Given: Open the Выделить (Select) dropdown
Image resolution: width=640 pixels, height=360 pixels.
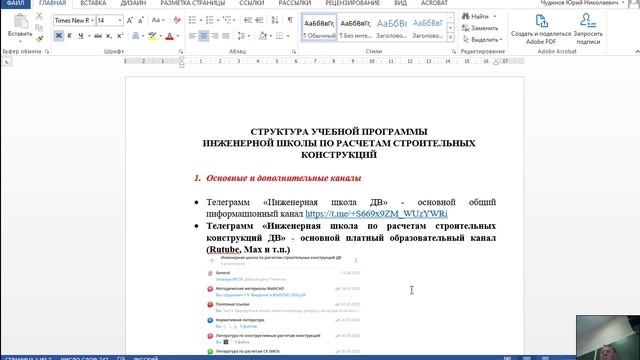Looking at the screenshot, I should coord(482,40).
